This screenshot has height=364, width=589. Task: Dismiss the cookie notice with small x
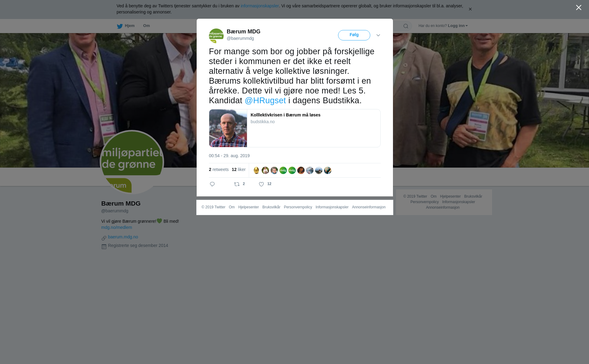[x=470, y=9]
